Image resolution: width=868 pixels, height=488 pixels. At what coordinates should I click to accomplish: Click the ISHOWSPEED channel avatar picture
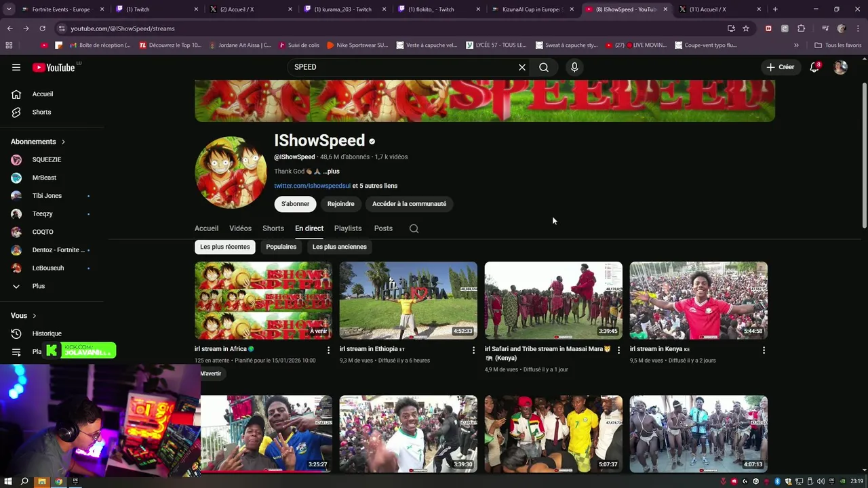coord(231,172)
